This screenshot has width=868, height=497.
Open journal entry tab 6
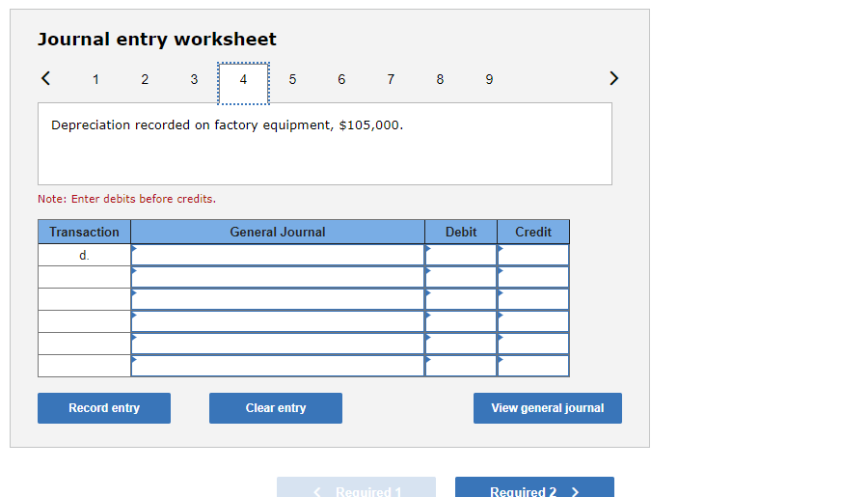(x=341, y=79)
